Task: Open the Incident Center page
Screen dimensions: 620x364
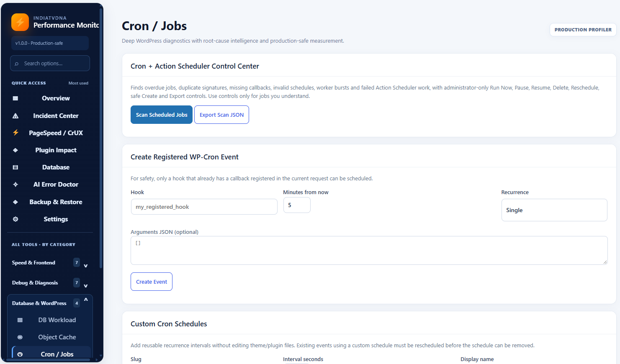Action: click(50, 116)
